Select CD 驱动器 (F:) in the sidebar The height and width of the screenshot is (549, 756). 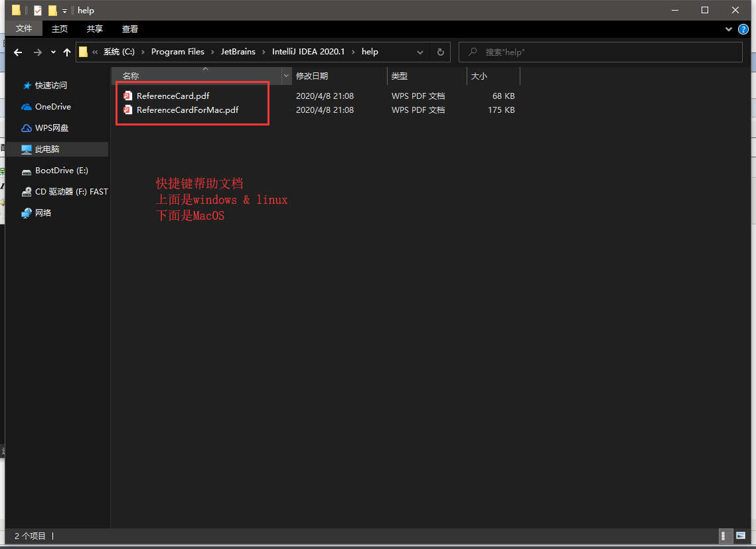tap(72, 192)
